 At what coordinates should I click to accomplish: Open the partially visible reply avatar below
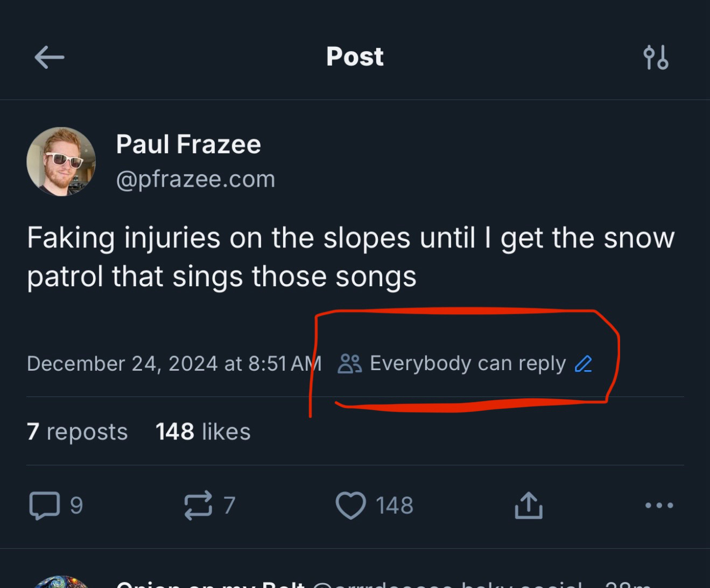pyautogui.click(x=61, y=583)
